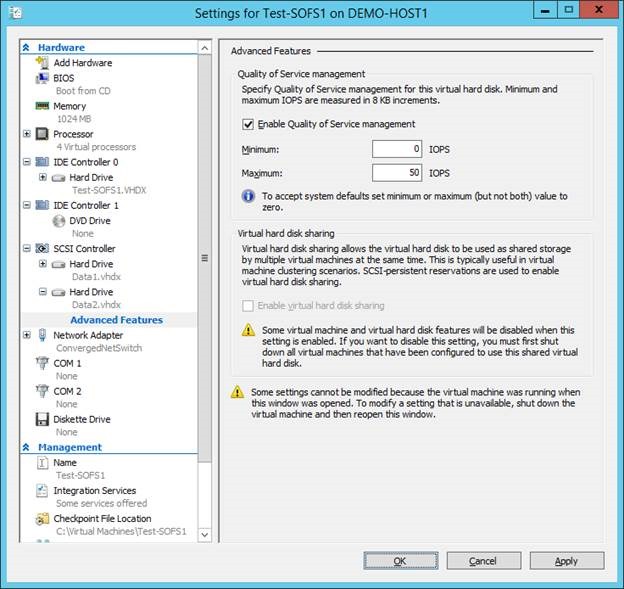Select the Processor icon
This screenshot has height=589, width=624.
pos(43,134)
